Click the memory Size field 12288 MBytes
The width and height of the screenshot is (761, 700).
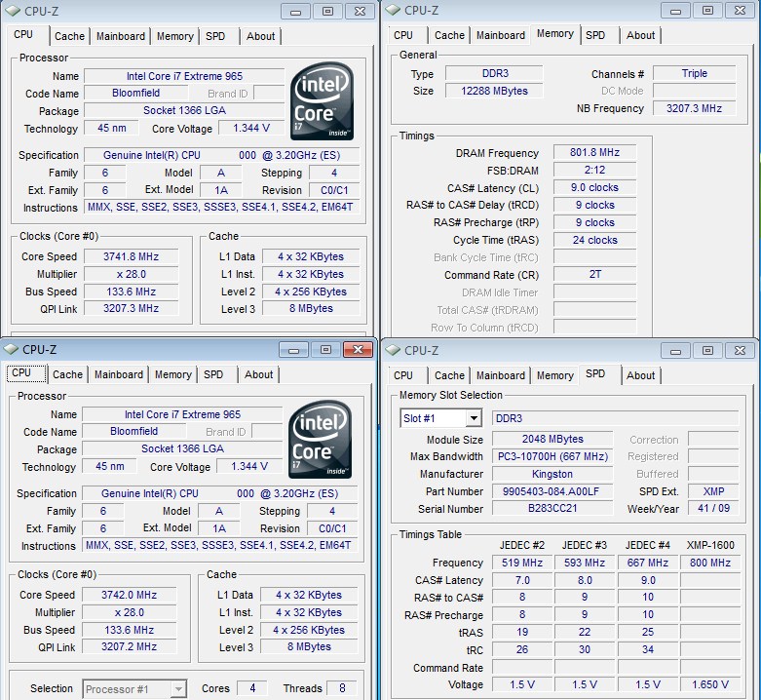pos(494,91)
